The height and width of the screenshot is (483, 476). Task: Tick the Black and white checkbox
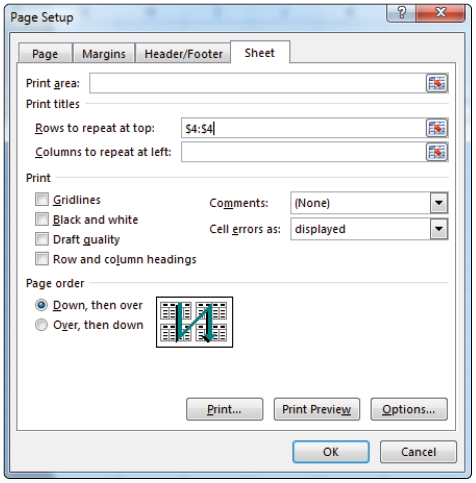[42, 219]
